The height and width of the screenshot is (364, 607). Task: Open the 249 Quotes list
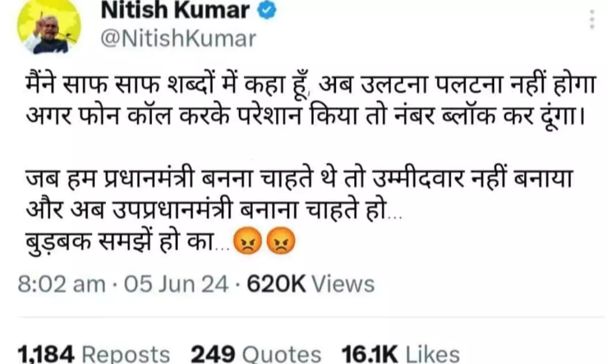(256, 354)
